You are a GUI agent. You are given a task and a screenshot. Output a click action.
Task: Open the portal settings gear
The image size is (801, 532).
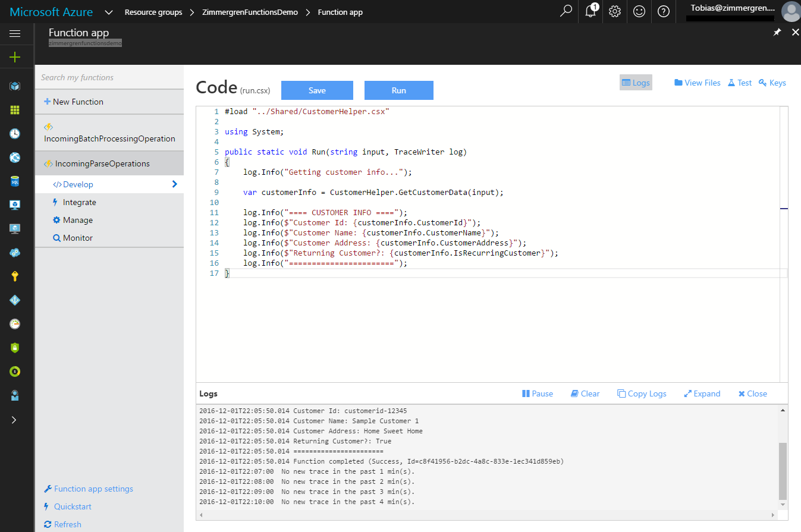pos(614,11)
